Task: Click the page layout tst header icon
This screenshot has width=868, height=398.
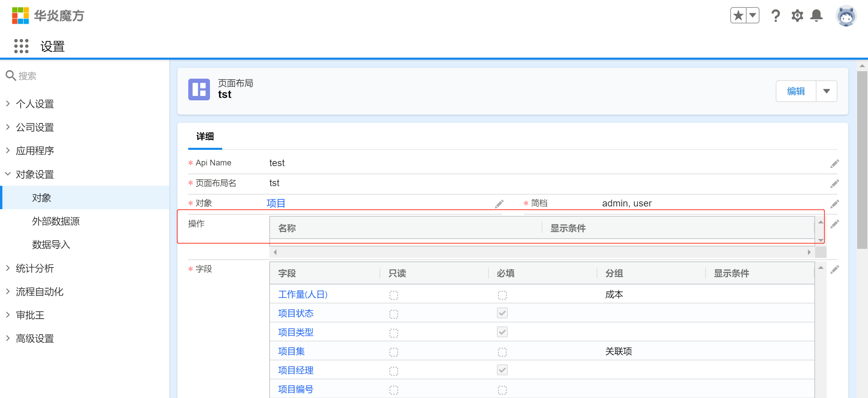Action: pyautogui.click(x=199, y=89)
